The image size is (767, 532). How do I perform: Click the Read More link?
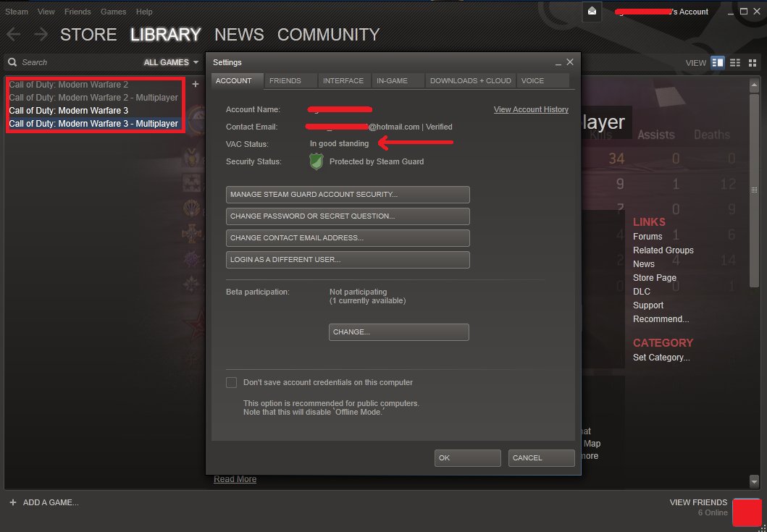click(235, 479)
